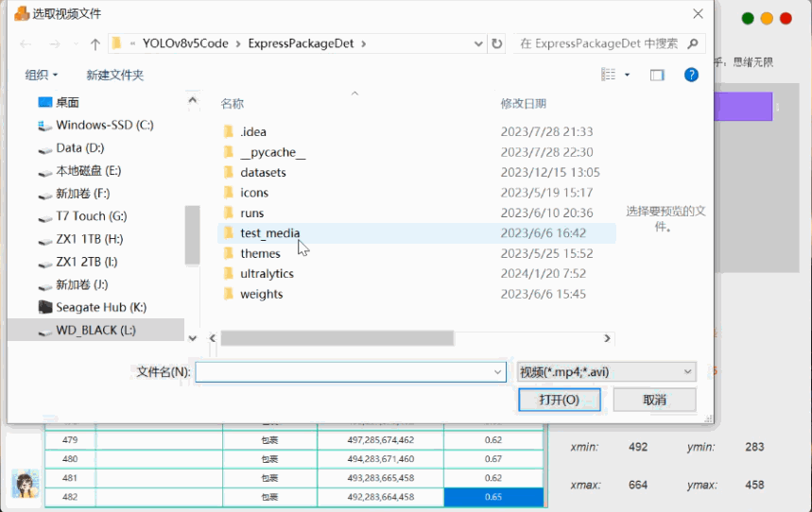Go up one folder level
812x512 pixels.
[x=95, y=44]
